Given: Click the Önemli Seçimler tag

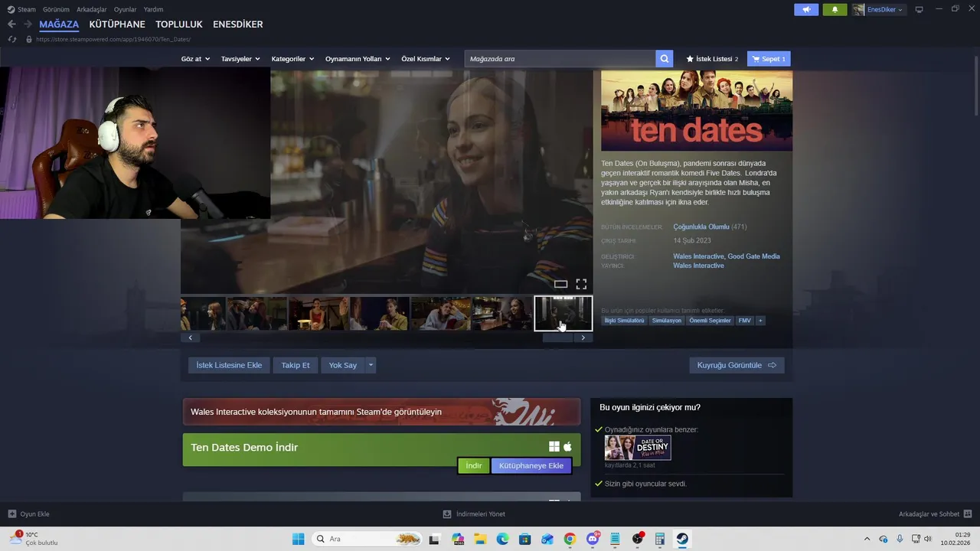Looking at the screenshot, I should coord(710,321).
